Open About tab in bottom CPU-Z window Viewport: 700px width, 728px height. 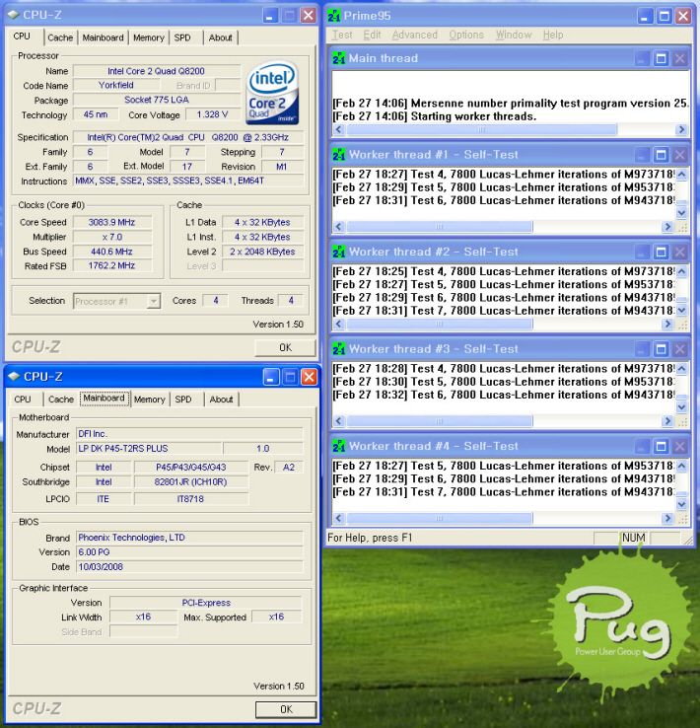pos(221,400)
